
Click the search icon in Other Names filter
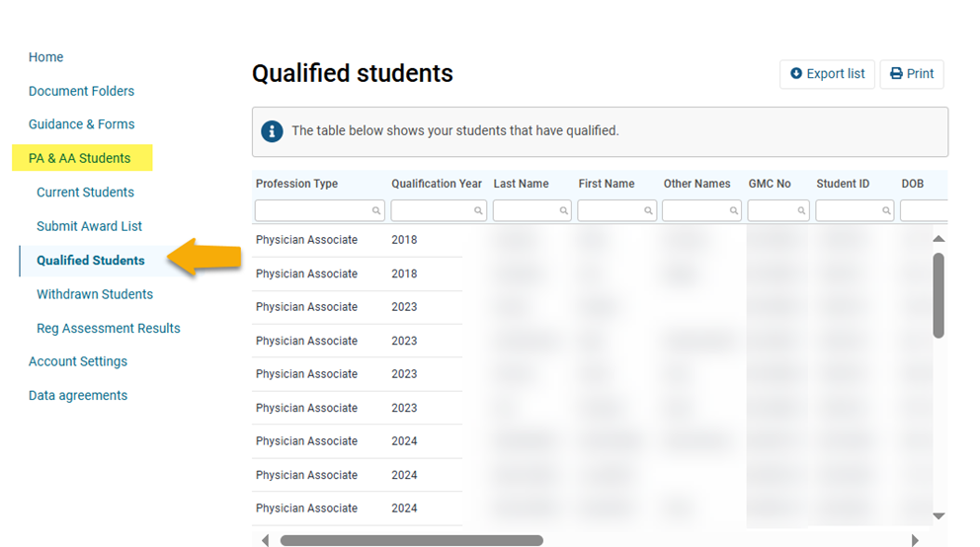(734, 211)
